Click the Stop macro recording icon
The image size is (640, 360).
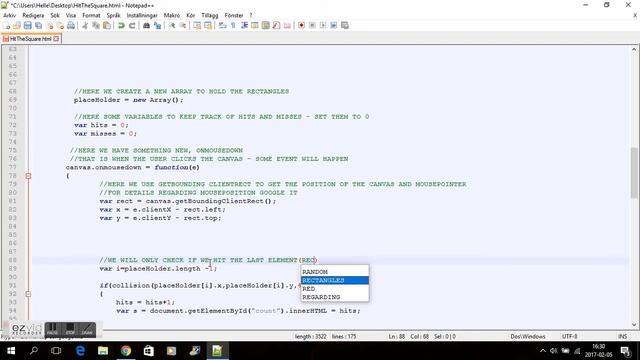[x=312, y=25]
